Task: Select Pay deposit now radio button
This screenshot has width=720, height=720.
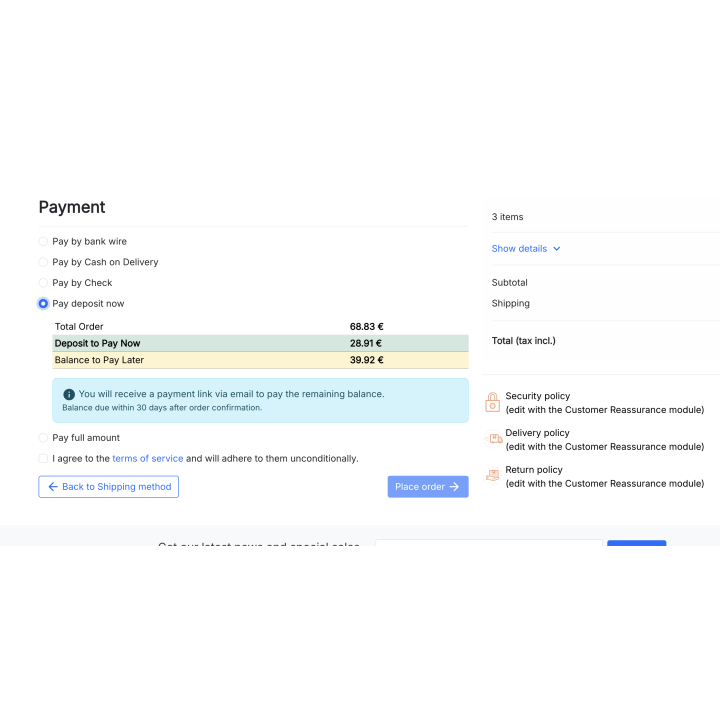Action: pos(43,303)
